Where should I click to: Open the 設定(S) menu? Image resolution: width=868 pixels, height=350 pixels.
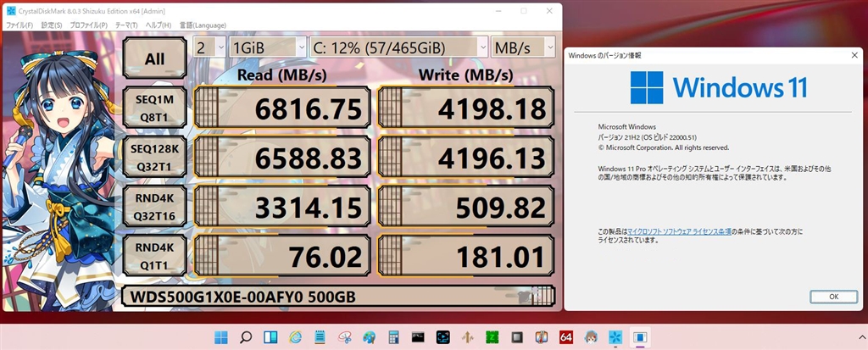click(52, 25)
